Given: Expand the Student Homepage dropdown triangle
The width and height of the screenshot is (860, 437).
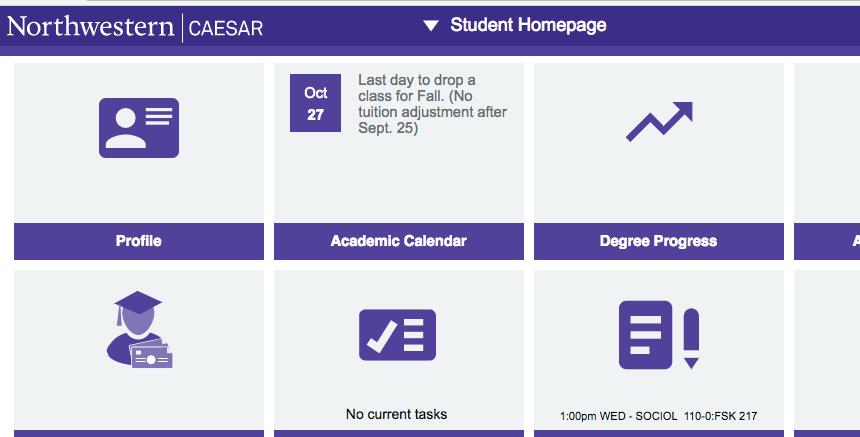Looking at the screenshot, I should [431, 26].
